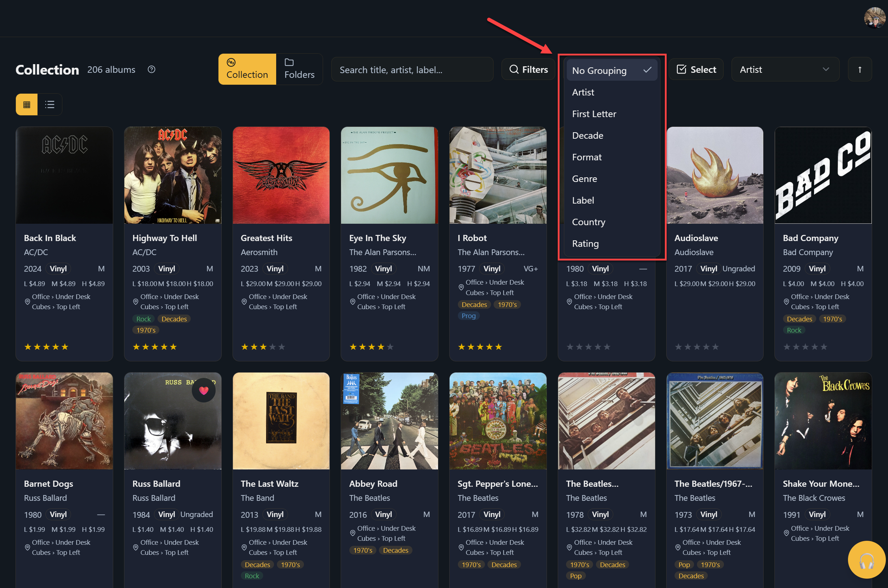Open the Aerosmith Greatest Hits cover

[281, 175]
